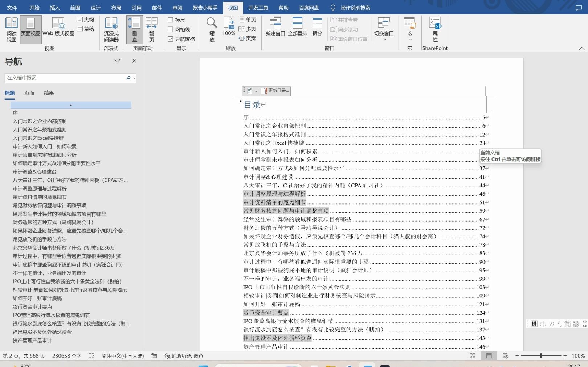Switch to Results (结果) tab in navigation
The image size is (588, 367).
[49, 93]
